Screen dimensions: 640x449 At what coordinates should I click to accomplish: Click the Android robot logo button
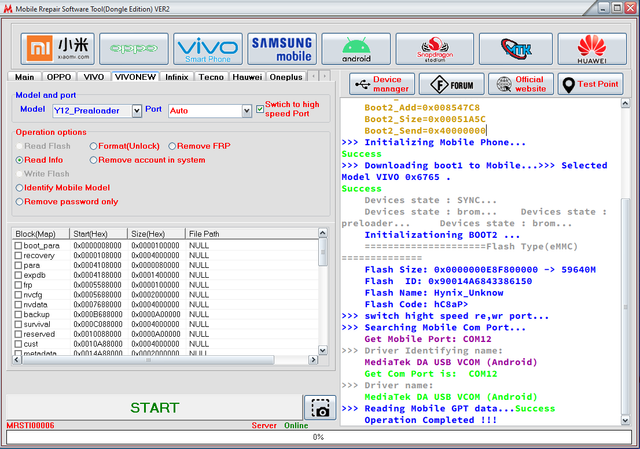tap(356, 49)
